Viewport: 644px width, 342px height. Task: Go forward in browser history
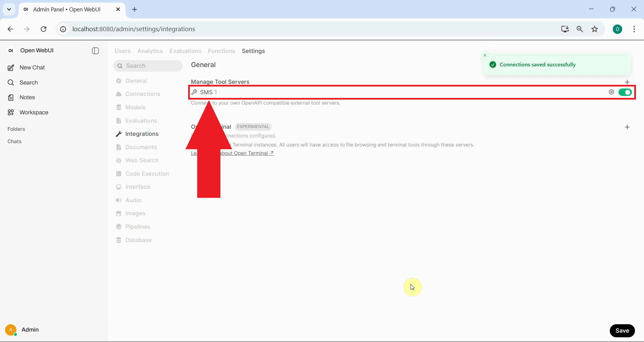[27, 29]
